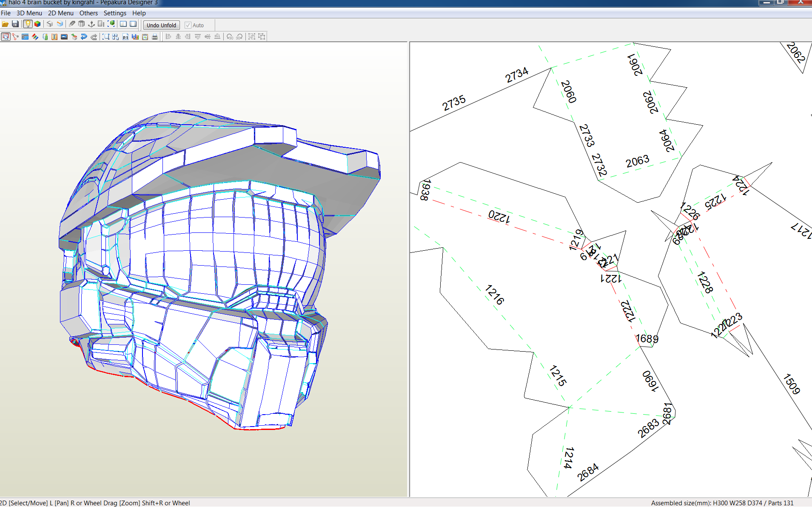This screenshot has height=507, width=812.
Task: Select the pencil open-edge tool icon
Action: pyautogui.click(x=72, y=24)
